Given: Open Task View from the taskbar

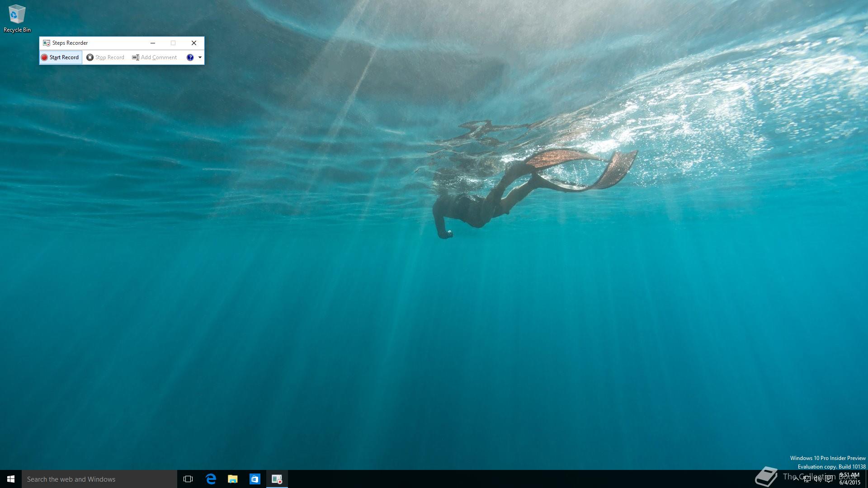Looking at the screenshot, I should (x=188, y=479).
